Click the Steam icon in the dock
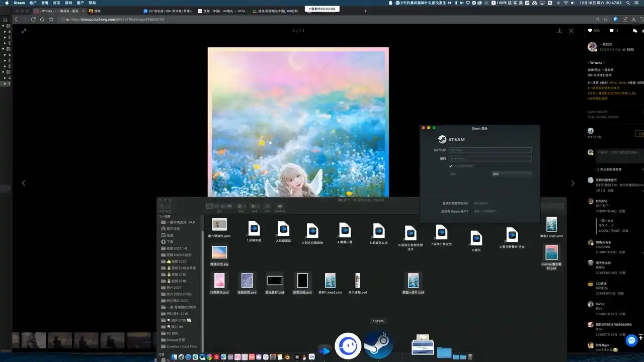Screen dimensions: 644x362 point(378,345)
